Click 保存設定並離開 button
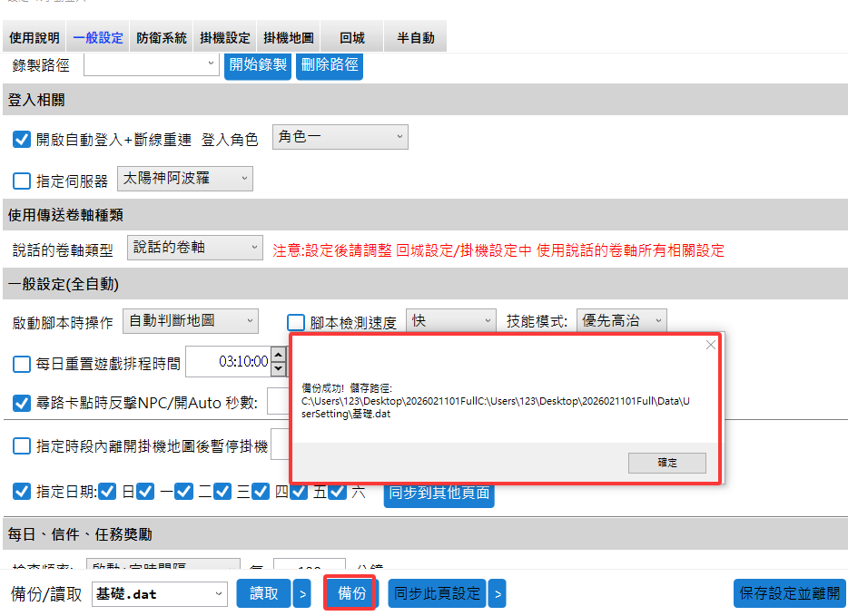848x616 pixels. (x=789, y=593)
